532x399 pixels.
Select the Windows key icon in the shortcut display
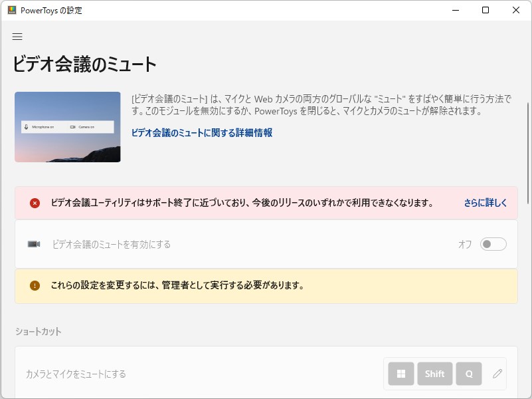[x=400, y=374]
